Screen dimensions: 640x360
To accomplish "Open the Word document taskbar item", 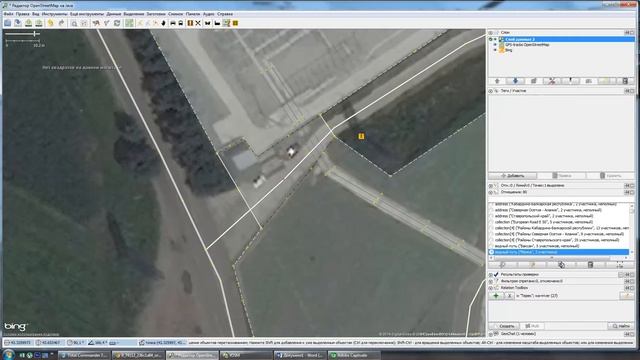I will coord(300,355).
